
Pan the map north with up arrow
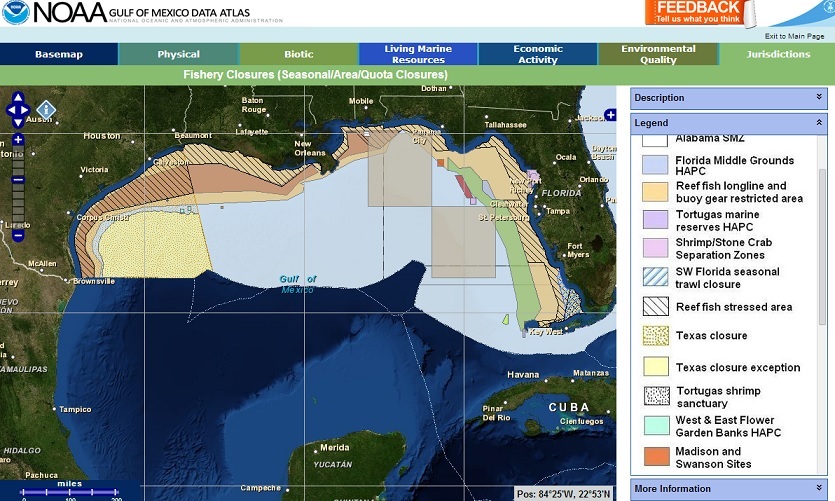[x=18, y=99]
